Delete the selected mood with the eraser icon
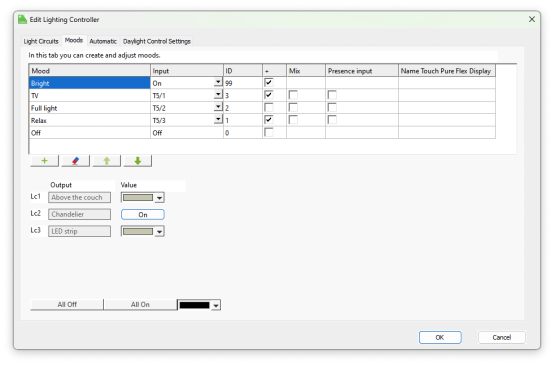The width and height of the screenshot is (554, 366). coord(75,161)
